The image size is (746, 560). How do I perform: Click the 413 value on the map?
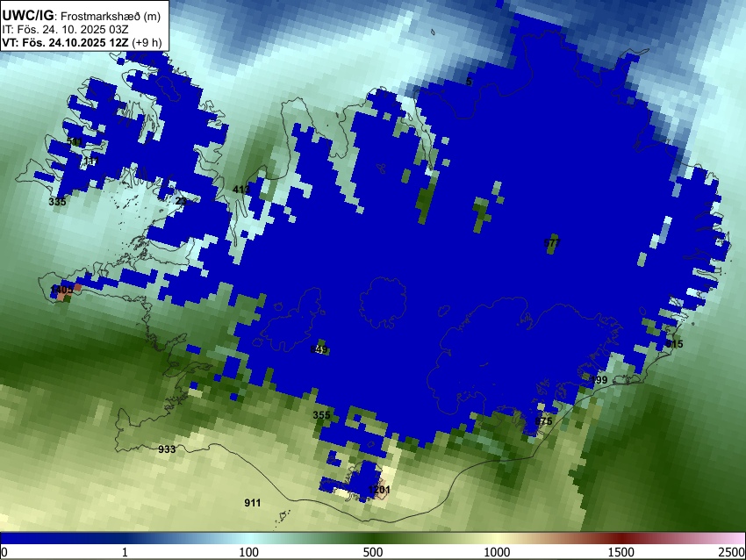click(x=241, y=190)
